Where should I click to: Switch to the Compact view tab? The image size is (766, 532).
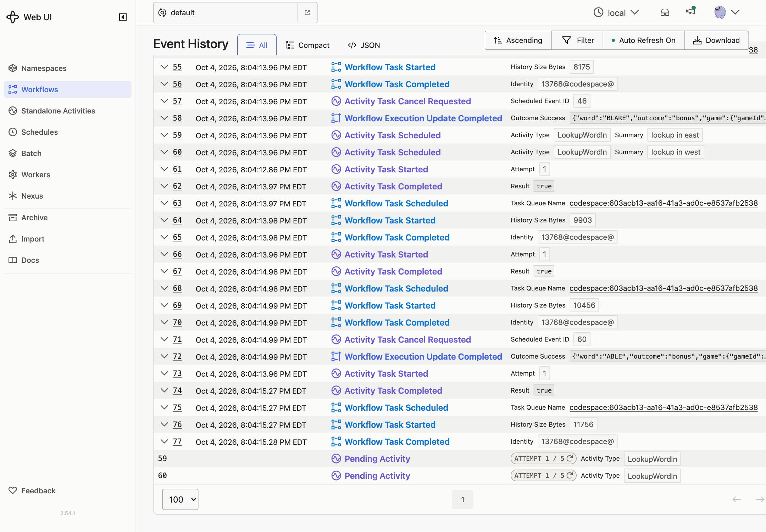tap(307, 45)
